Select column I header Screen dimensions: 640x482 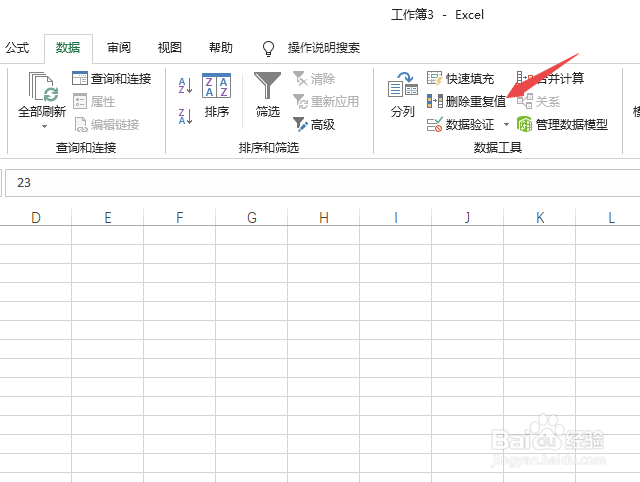click(396, 217)
